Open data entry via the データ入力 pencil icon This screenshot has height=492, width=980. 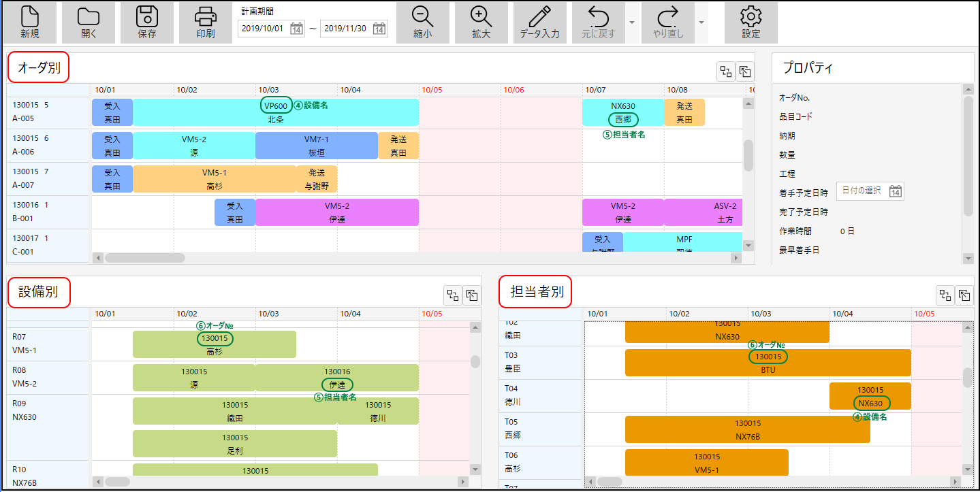(539, 22)
